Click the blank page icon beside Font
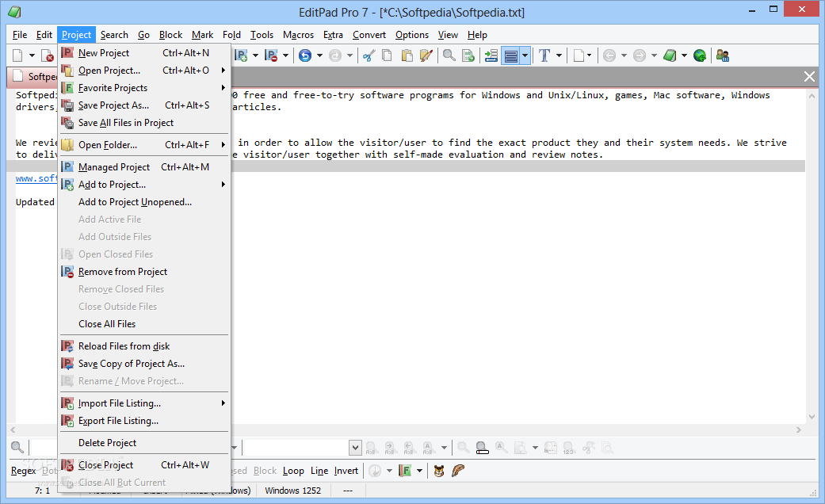Image resolution: width=825 pixels, height=504 pixels. click(579, 55)
